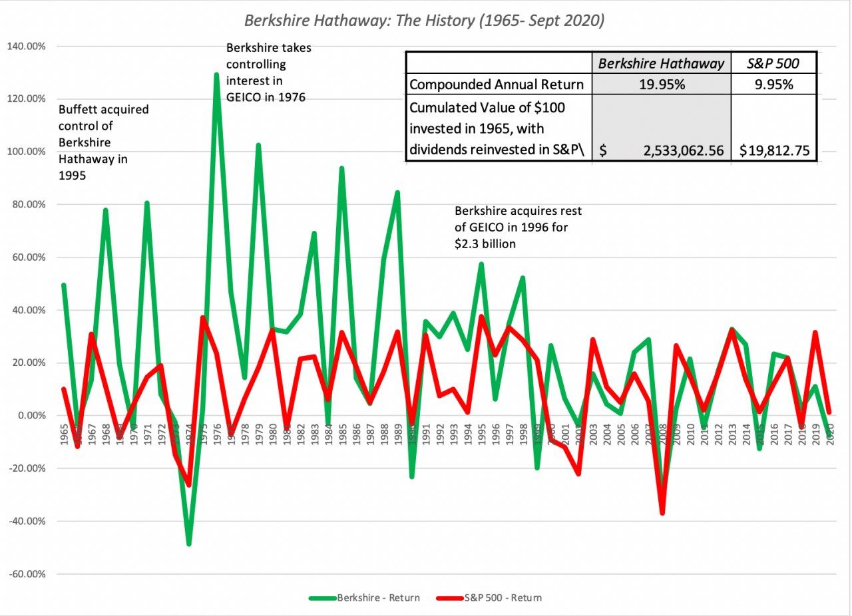Select the Buffett acquired control annotation text
Image resolution: width=852 pixels, height=616 pixels.
[x=104, y=142]
